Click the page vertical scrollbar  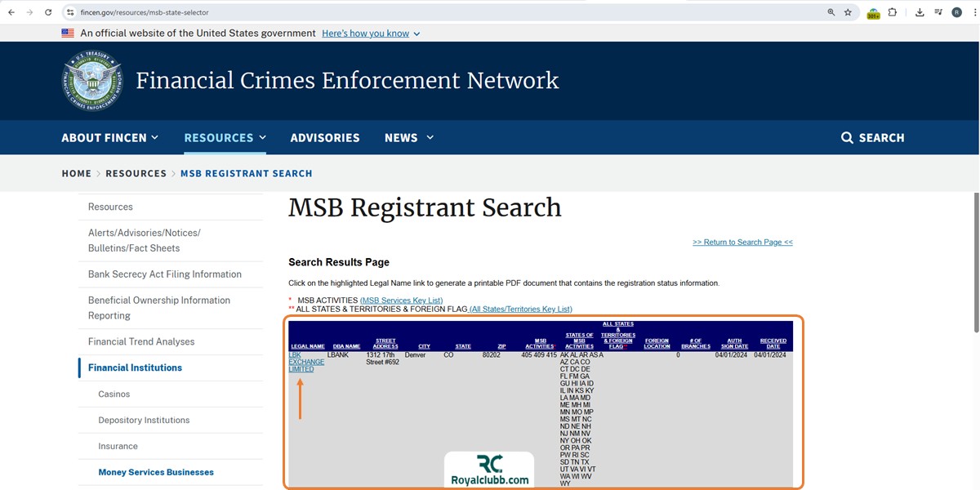click(974, 261)
